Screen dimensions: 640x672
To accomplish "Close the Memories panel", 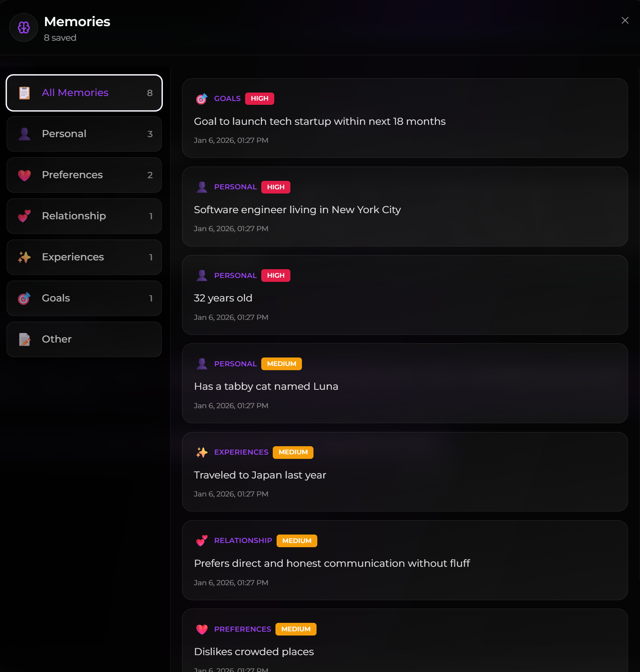I will coord(625,20).
